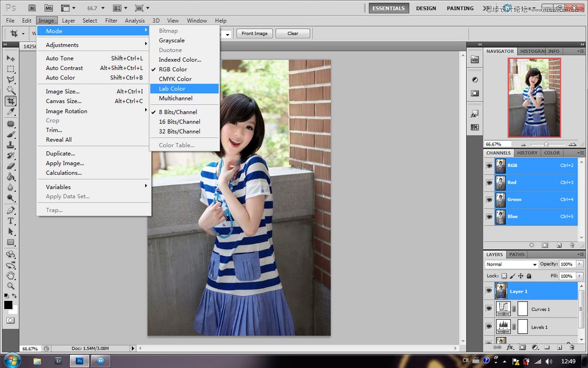The height and width of the screenshot is (368, 588).
Task: Select the Clone Stamp tool
Action: 9,144
